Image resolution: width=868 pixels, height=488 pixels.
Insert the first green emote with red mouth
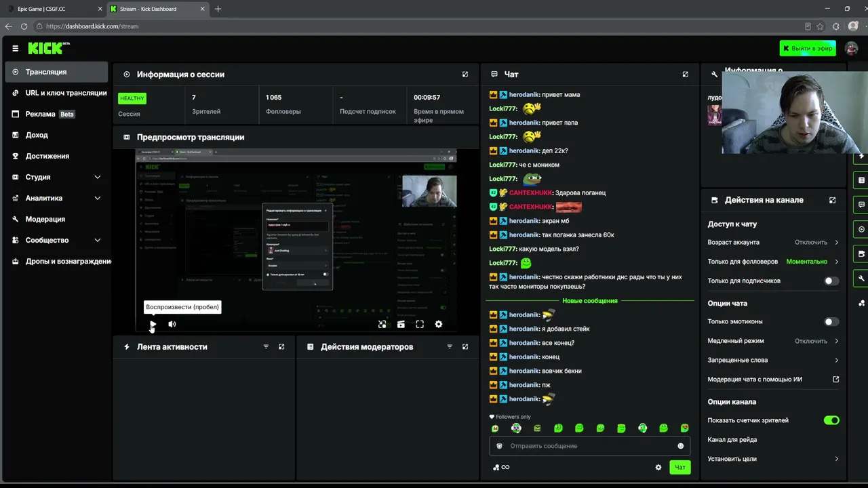[495, 428]
